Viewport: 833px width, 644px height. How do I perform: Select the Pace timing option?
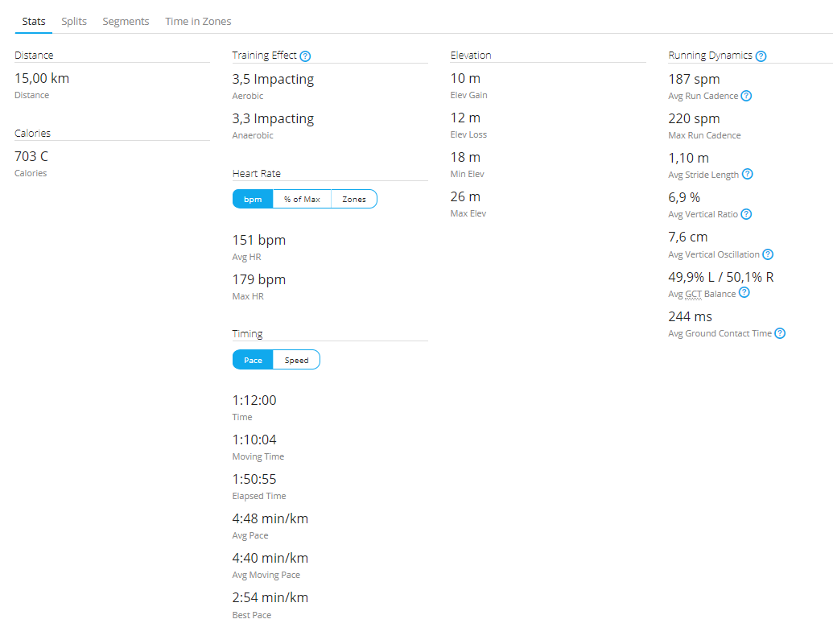coord(253,360)
